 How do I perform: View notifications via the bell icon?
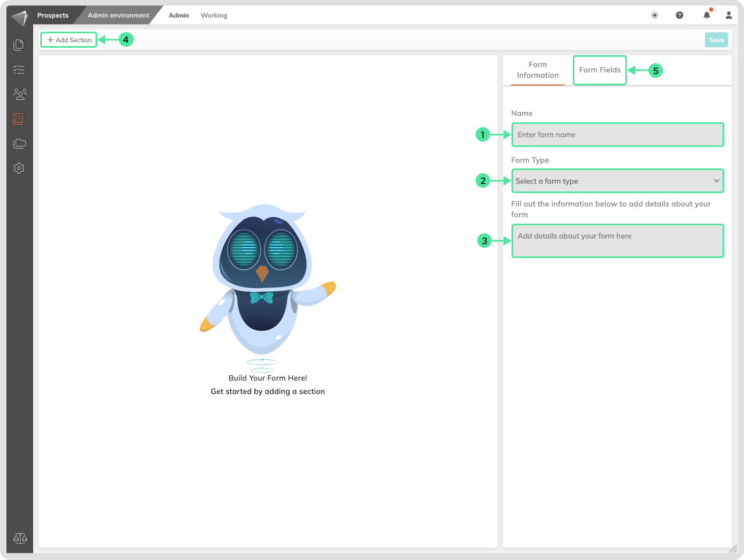(707, 16)
